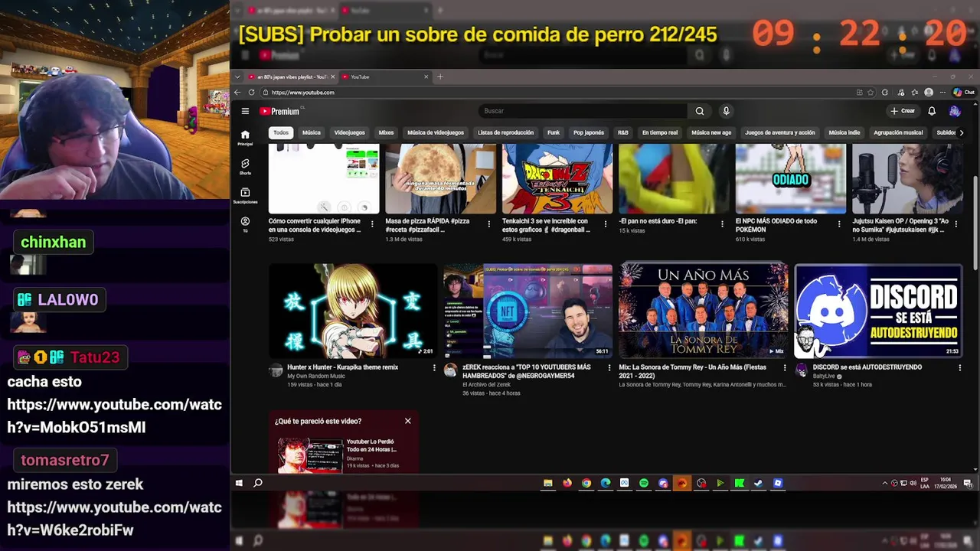Open Shorts from the sidebar

245,167
